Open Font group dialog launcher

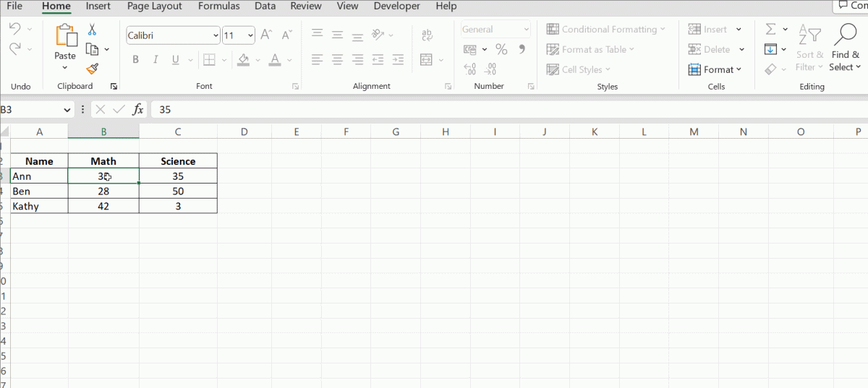(x=295, y=86)
